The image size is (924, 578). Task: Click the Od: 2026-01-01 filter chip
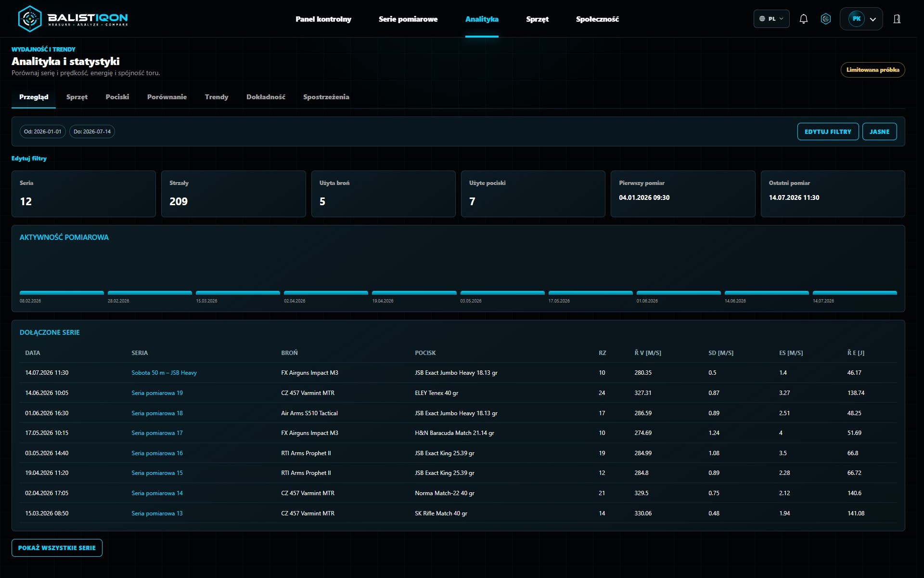click(x=43, y=131)
